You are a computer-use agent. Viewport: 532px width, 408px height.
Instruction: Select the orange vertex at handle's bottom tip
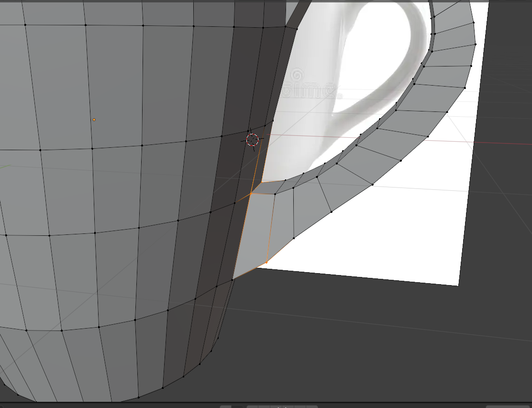click(x=266, y=262)
